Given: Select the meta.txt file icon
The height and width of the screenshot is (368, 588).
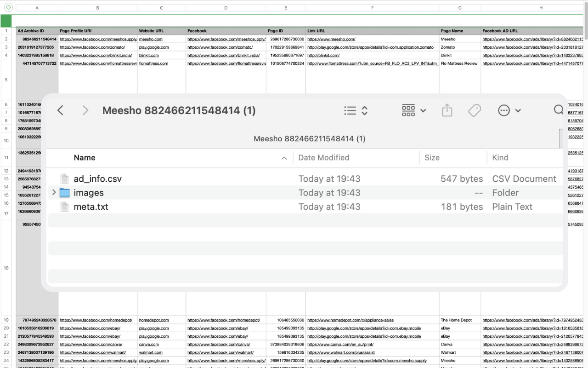Looking at the screenshot, I should coord(64,207).
